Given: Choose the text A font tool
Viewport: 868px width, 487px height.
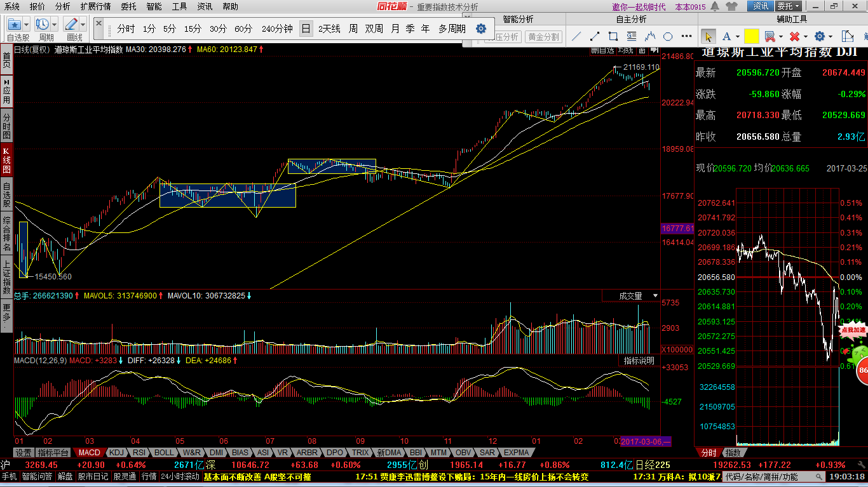Looking at the screenshot, I should pyautogui.click(x=726, y=36).
